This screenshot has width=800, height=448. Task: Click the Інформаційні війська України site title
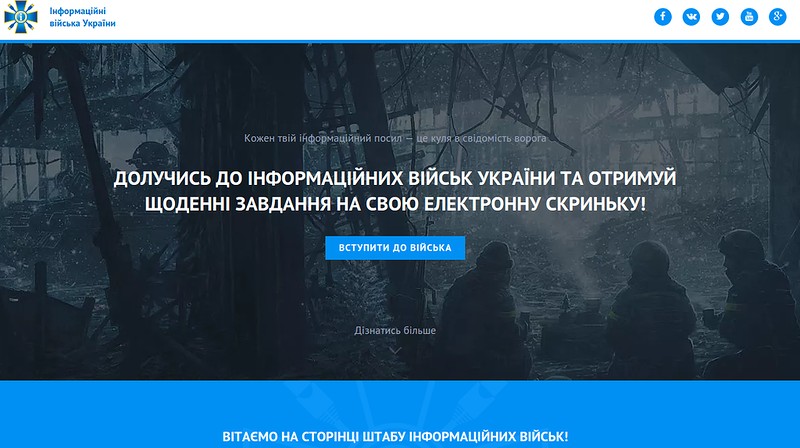click(x=82, y=17)
